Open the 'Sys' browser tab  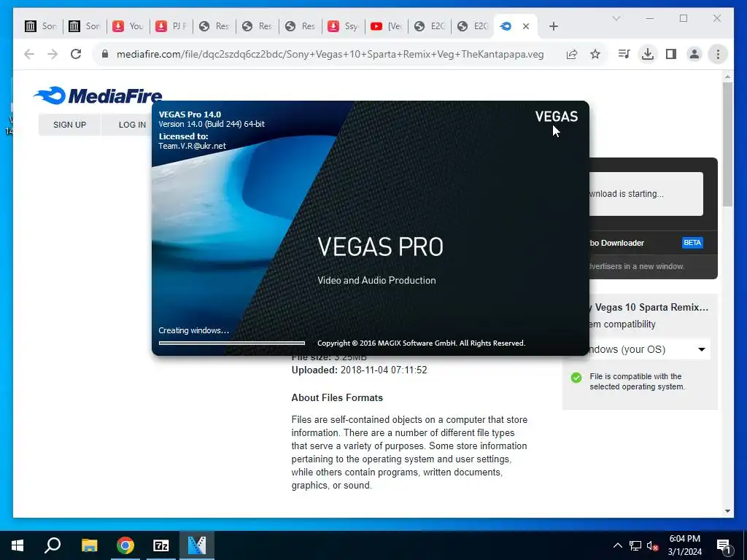[343, 26]
